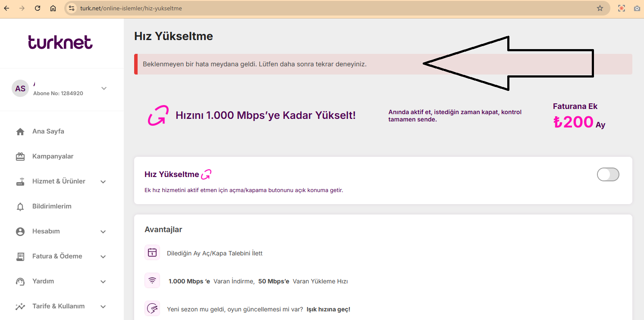Click the Kampanyalar gift icon

20,157
